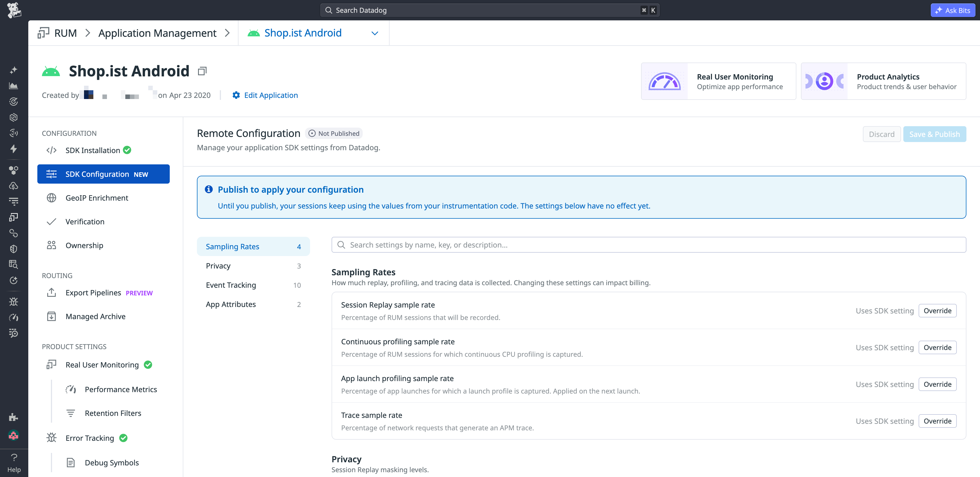Click the gear icon next to Edit Application

(236, 95)
